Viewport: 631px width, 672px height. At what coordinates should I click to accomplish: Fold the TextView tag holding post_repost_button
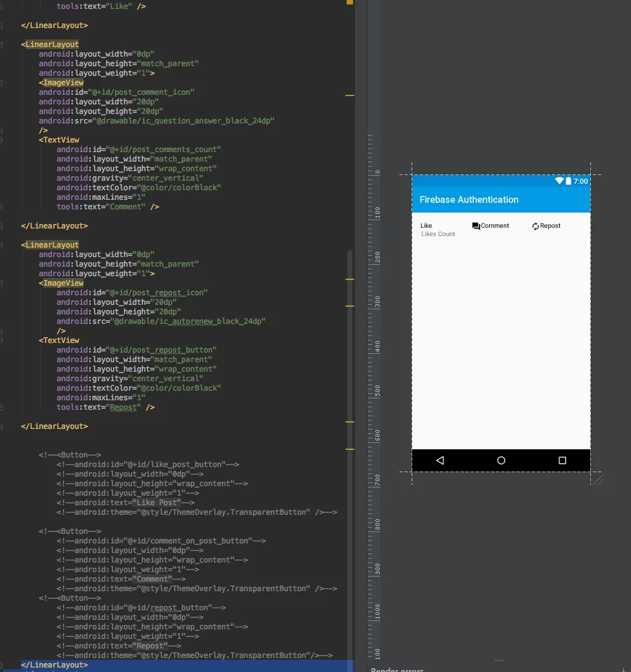1,340
